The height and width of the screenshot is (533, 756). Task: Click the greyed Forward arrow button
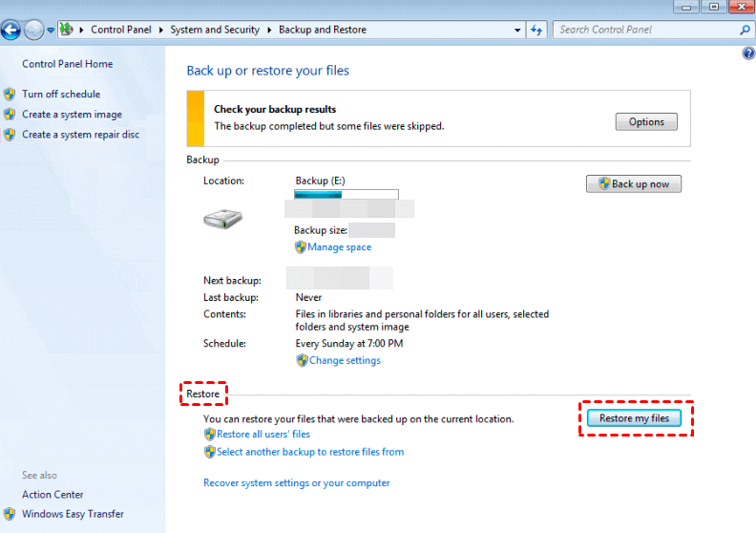click(x=33, y=30)
